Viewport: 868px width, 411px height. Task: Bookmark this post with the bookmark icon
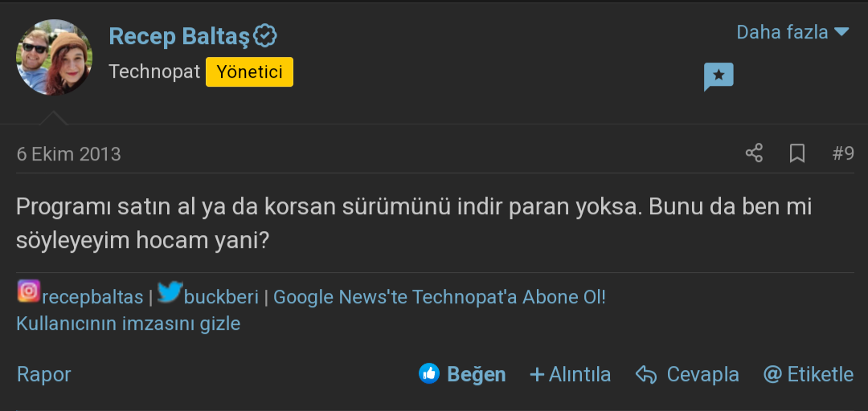[x=797, y=153]
